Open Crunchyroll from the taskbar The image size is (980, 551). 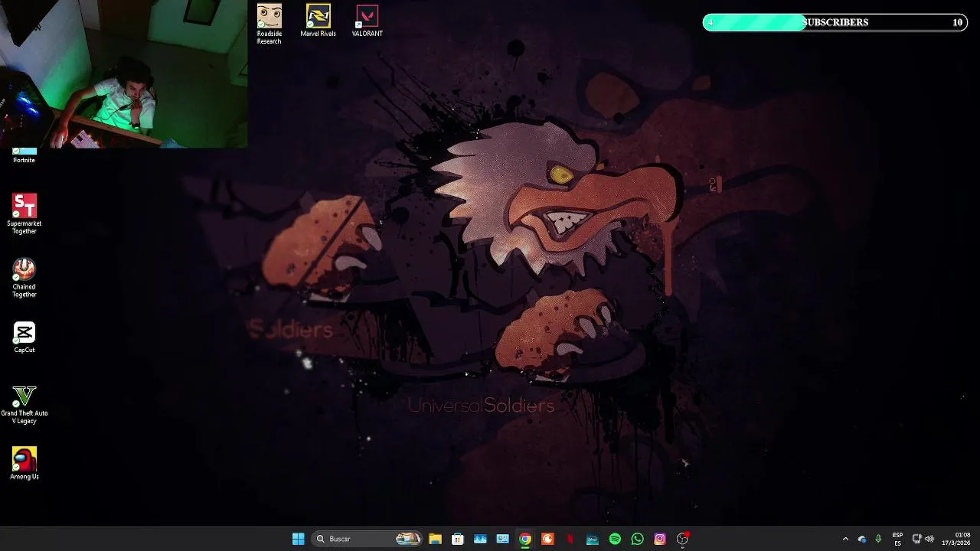(x=547, y=539)
